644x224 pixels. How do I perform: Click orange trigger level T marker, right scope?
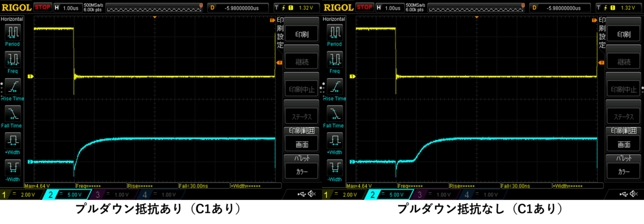[x=601, y=64]
